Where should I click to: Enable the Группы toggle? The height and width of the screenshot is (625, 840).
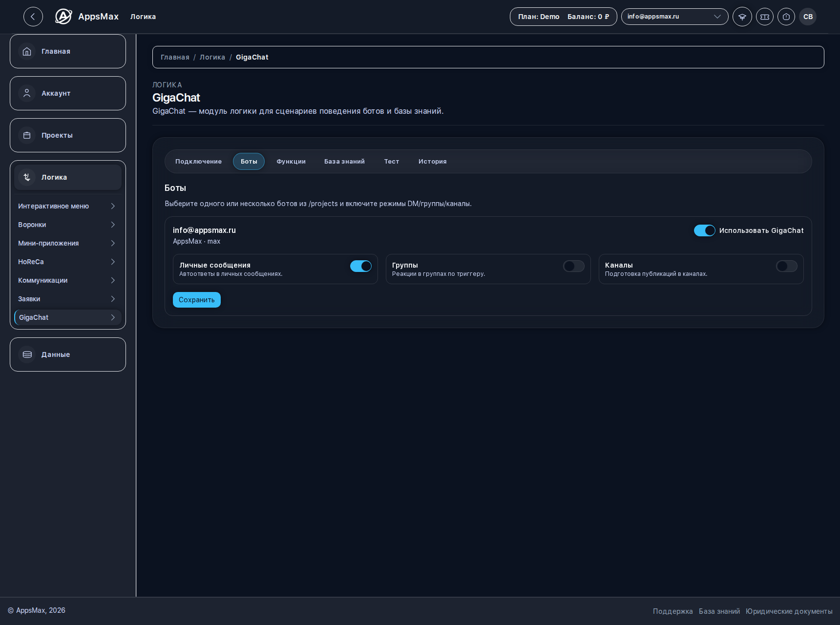[574, 266]
